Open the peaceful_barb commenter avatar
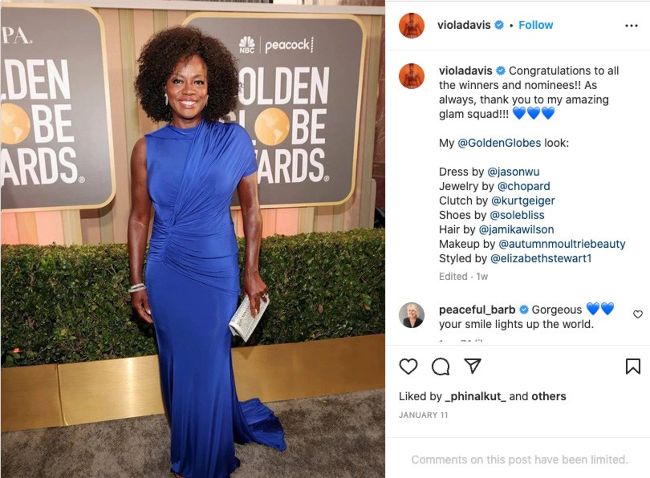650x478 pixels. coord(412,315)
